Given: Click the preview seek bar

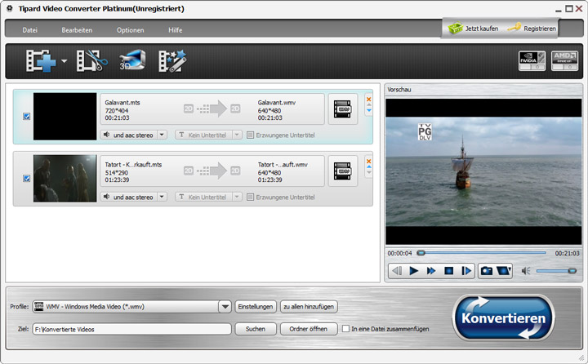Looking at the screenshot, I should tap(482, 253).
